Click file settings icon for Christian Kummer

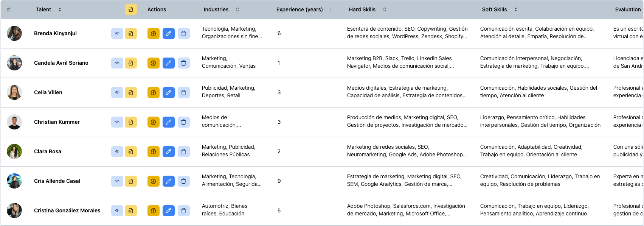(130, 122)
